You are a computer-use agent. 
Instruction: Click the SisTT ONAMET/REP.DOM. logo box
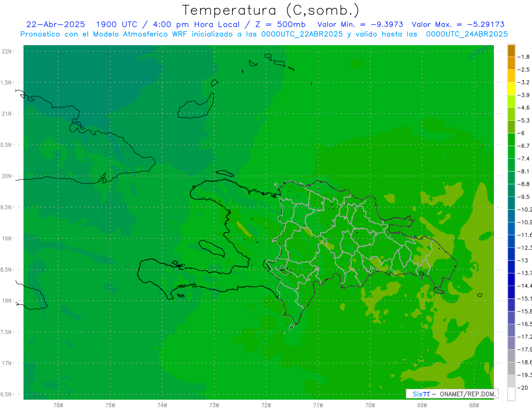(452, 394)
